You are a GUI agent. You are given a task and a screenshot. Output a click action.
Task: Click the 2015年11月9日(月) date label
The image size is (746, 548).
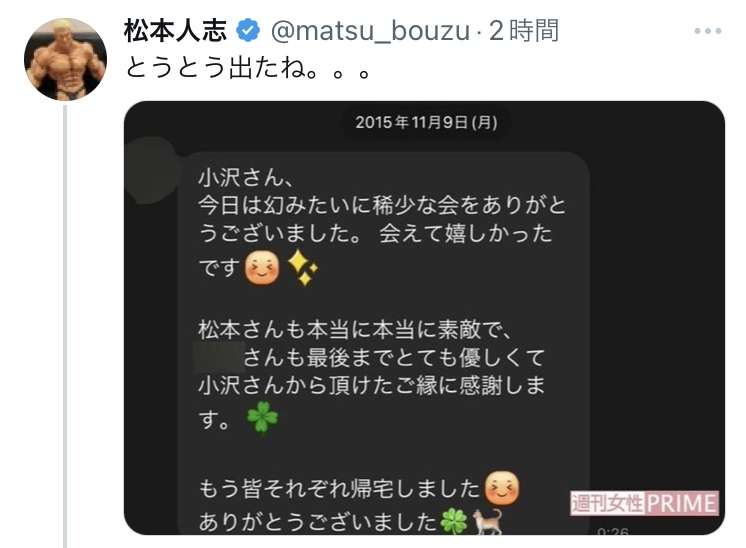tap(426, 123)
